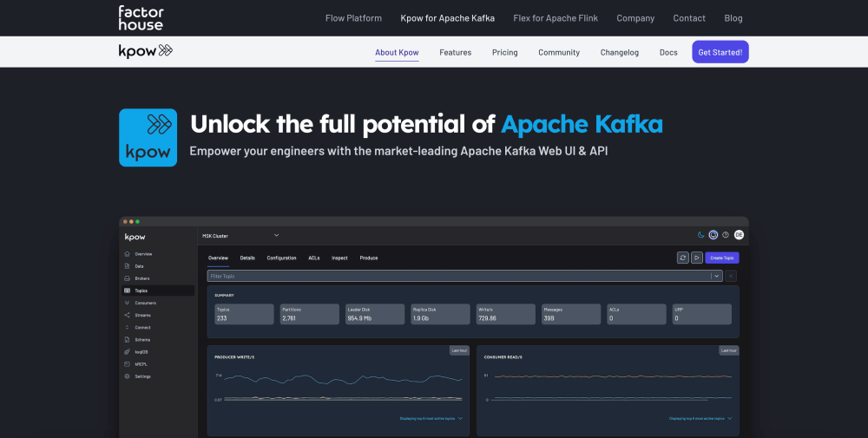The height and width of the screenshot is (438, 868).
Task: Open Consumers from the sidebar icon
Action: [128, 303]
